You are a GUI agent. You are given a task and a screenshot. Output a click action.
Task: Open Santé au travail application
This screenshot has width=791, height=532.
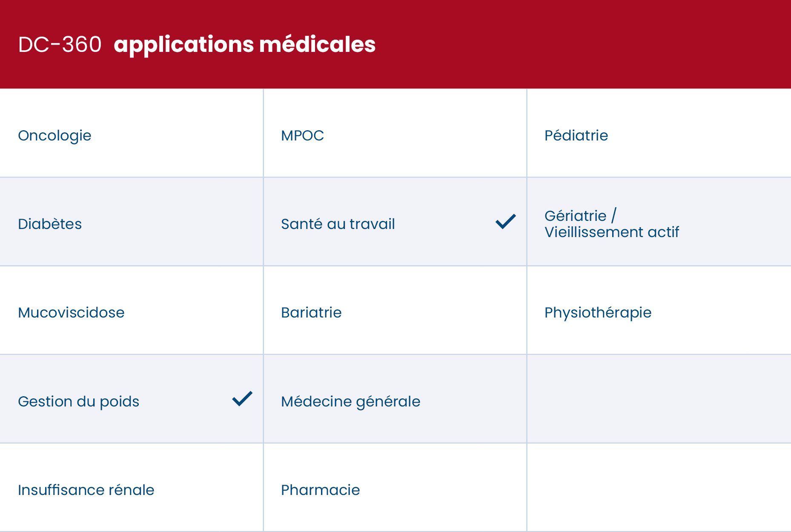pos(338,224)
